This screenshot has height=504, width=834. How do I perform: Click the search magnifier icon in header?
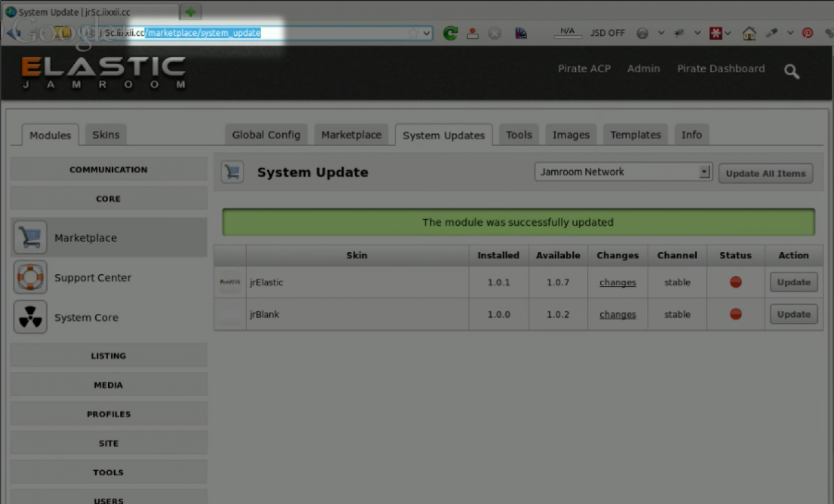[792, 72]
